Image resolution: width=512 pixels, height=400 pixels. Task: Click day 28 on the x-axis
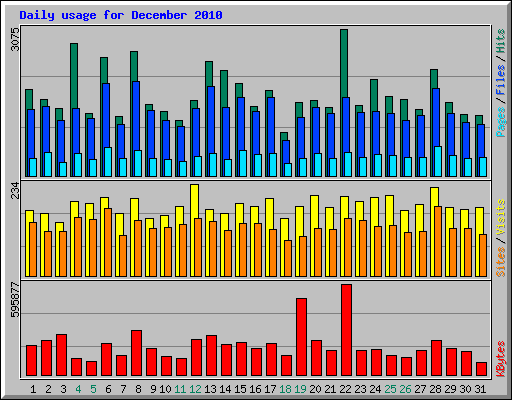(435, 389)
